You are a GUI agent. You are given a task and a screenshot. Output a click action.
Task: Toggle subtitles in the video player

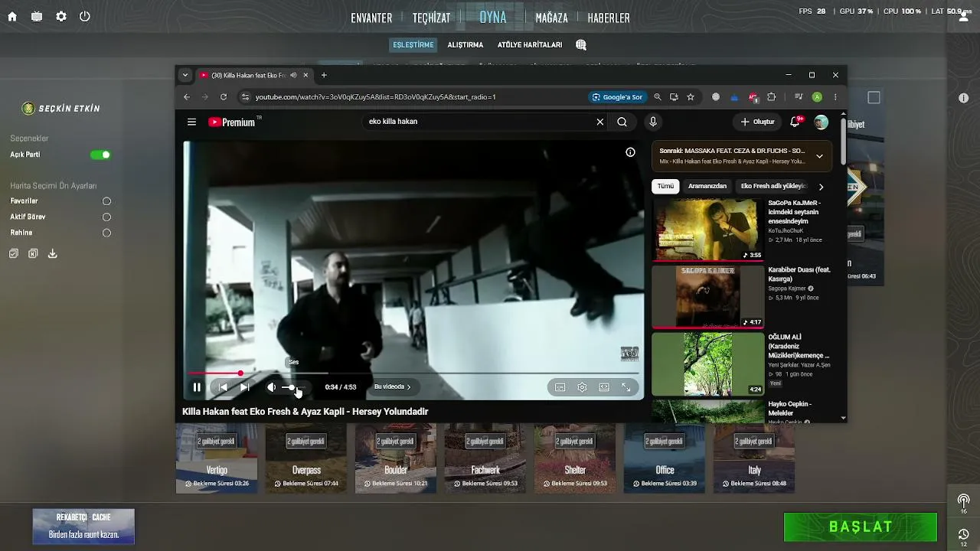[x=560, y=387]
